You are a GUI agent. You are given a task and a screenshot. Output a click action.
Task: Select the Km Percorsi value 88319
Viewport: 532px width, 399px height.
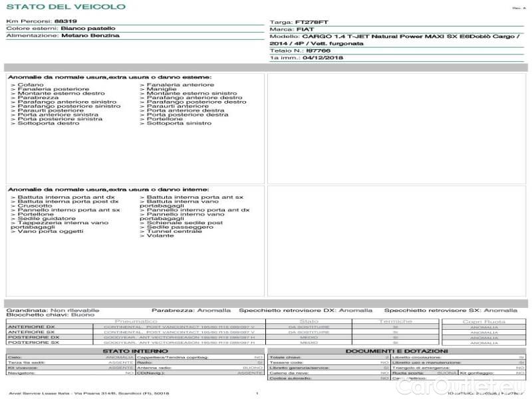65,21
